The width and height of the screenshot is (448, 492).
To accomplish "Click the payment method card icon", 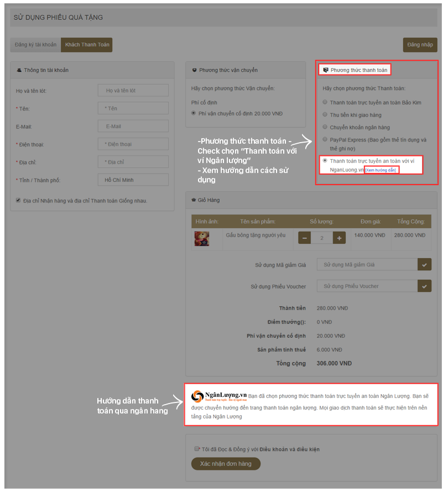I will point(326,70).
